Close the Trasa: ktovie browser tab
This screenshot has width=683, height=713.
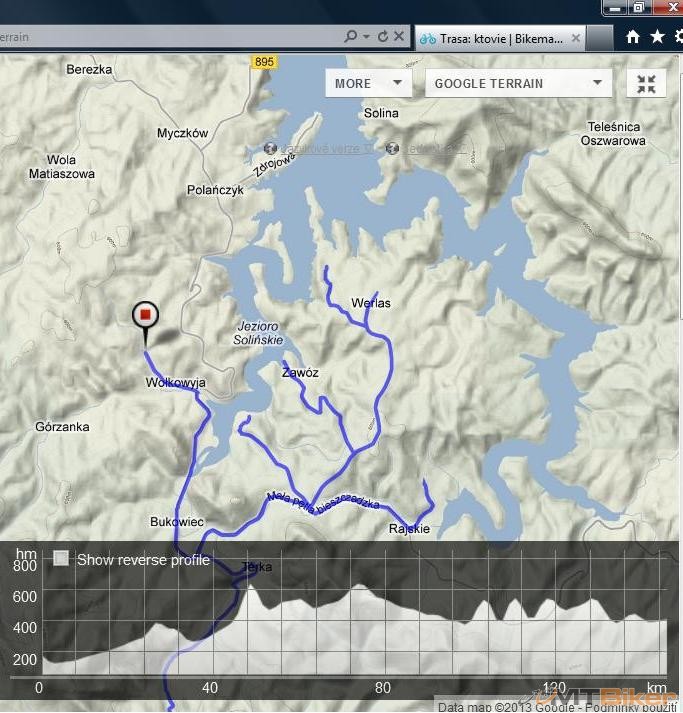[577, 38]
